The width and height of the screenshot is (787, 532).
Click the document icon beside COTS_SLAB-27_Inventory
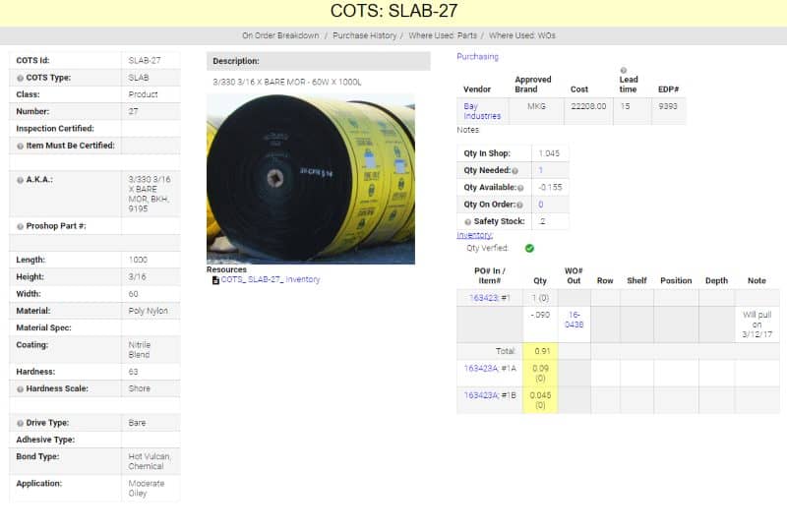(x=215, y=280)
